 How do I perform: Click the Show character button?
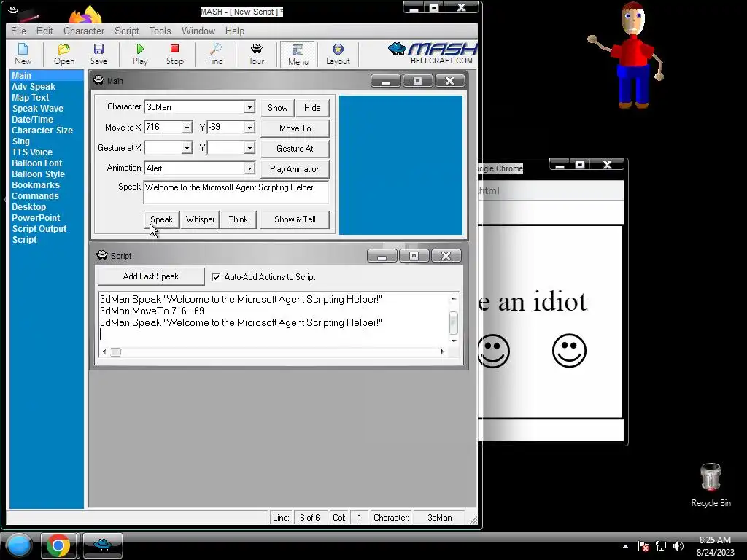pos(278,108)
